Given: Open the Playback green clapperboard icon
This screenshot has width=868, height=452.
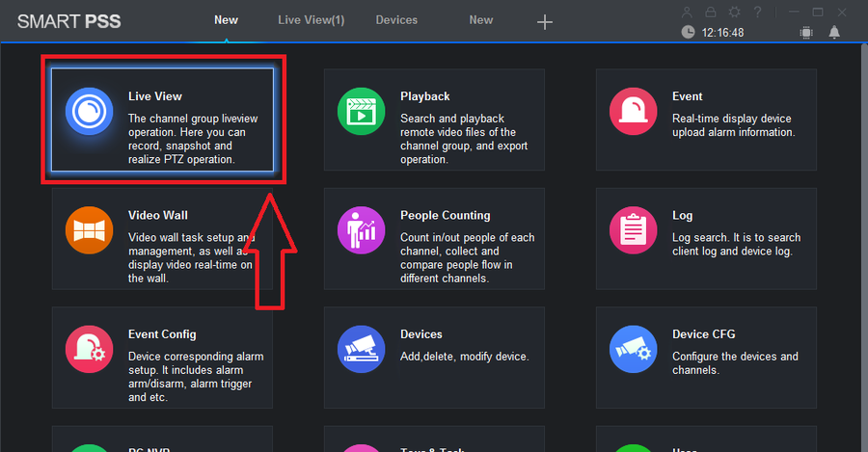Looking at the screenshot, I should pos(361,111).
